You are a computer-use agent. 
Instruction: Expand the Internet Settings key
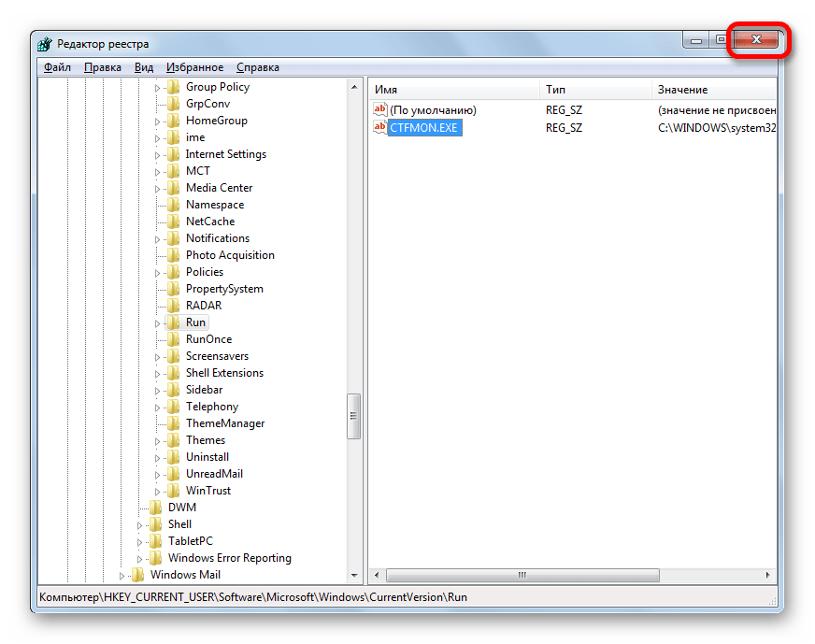pos(158,155)
